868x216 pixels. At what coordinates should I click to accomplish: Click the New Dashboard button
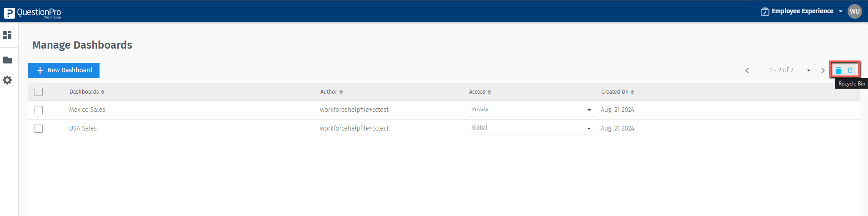coord(64,70)
